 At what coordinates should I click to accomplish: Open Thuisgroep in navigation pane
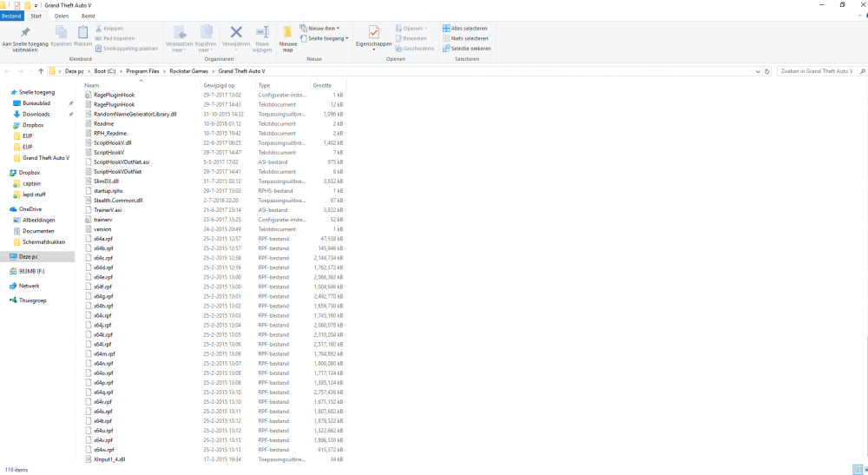tap(32, 300)
